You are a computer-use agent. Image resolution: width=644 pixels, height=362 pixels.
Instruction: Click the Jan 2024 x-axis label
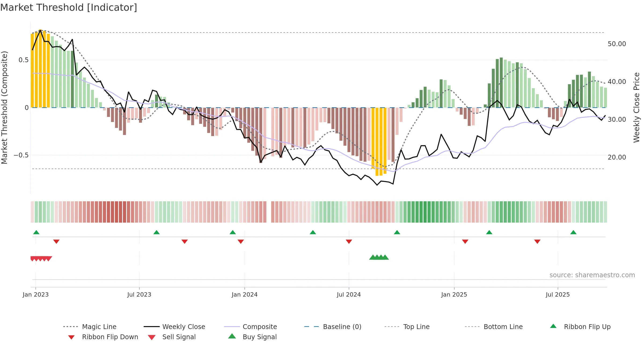pyautogui.click(x=245, y=295)
